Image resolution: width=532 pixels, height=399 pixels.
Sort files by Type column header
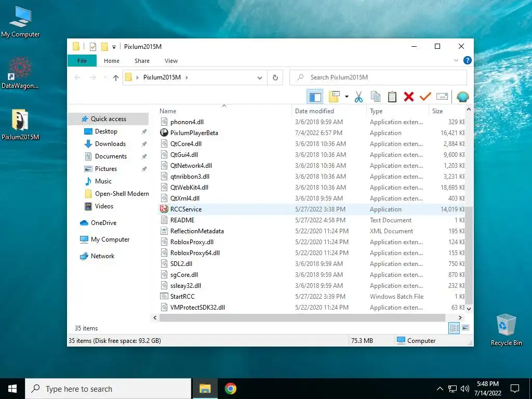click(397, 111)
